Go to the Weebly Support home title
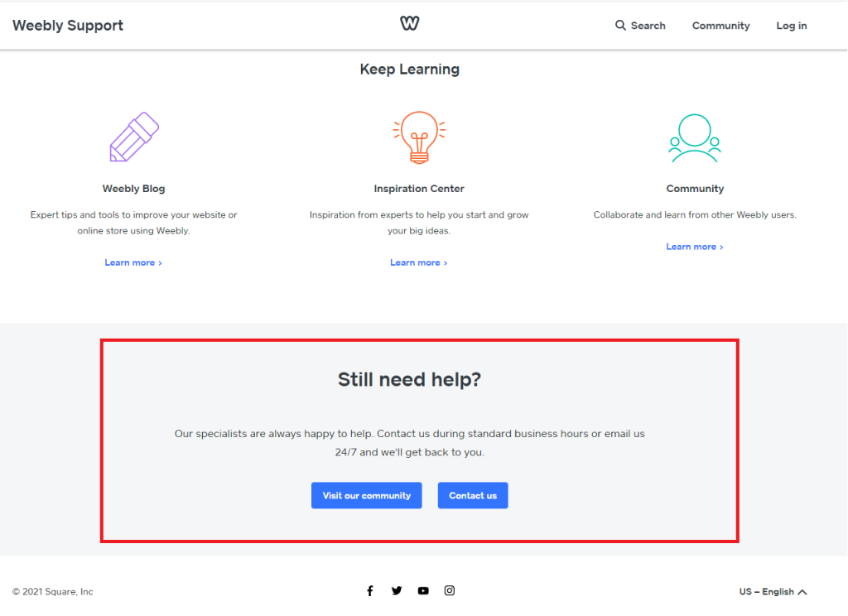The width and height of the screenshot is (848, 616). [68, 26]
